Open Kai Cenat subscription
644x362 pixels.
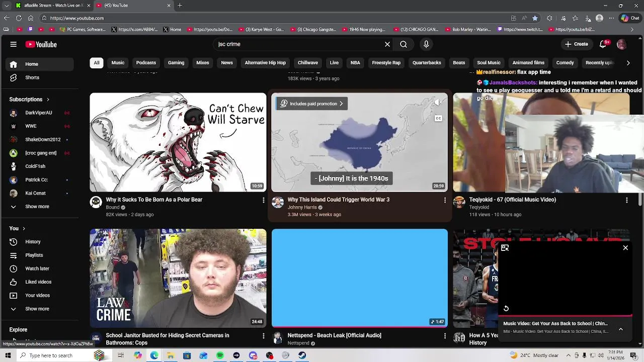point(39,193)
